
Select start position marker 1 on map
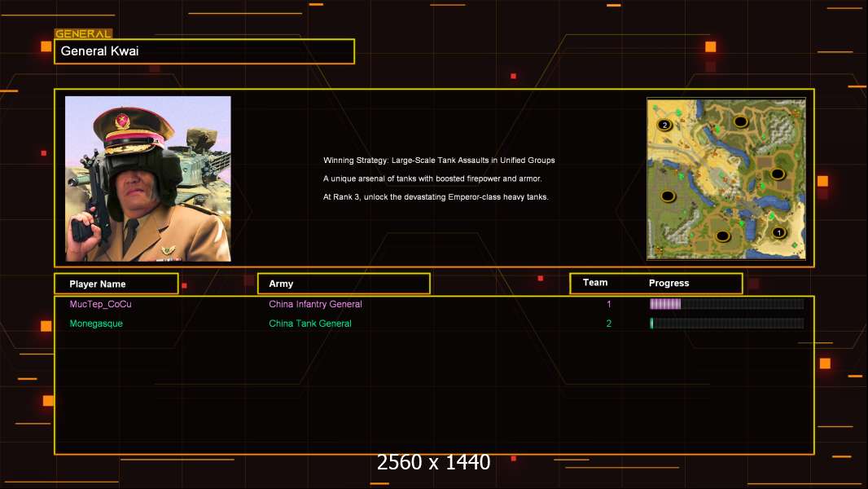(778, 232)
